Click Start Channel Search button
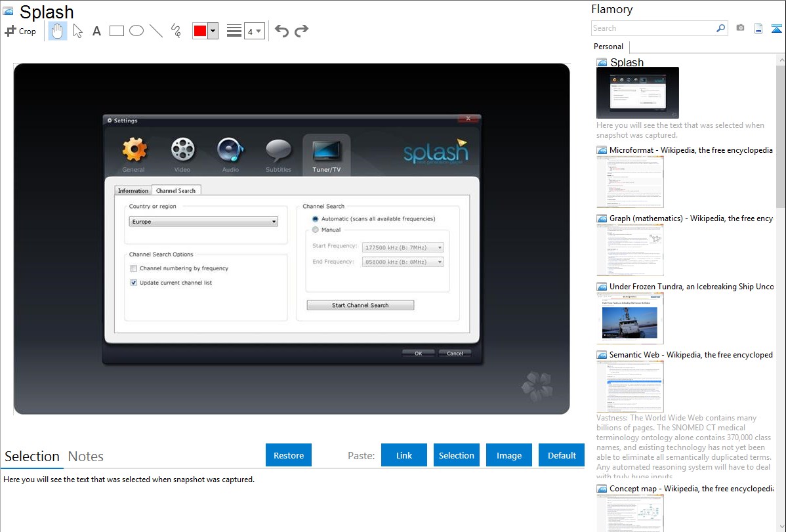The image size is (786, 532). pyautogui.click(x=360, y=305)
